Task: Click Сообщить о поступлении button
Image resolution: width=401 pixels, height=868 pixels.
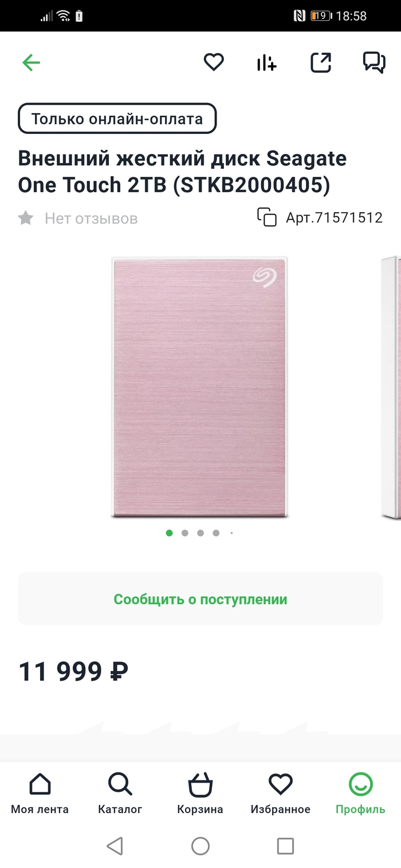Action: (x=200, y=599)
